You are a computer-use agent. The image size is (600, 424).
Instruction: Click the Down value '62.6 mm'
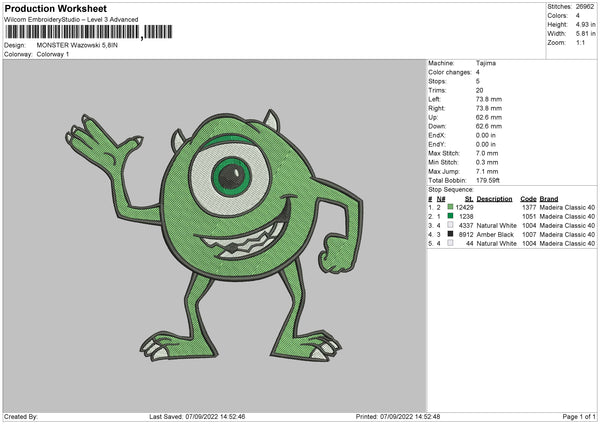(489, 126)
